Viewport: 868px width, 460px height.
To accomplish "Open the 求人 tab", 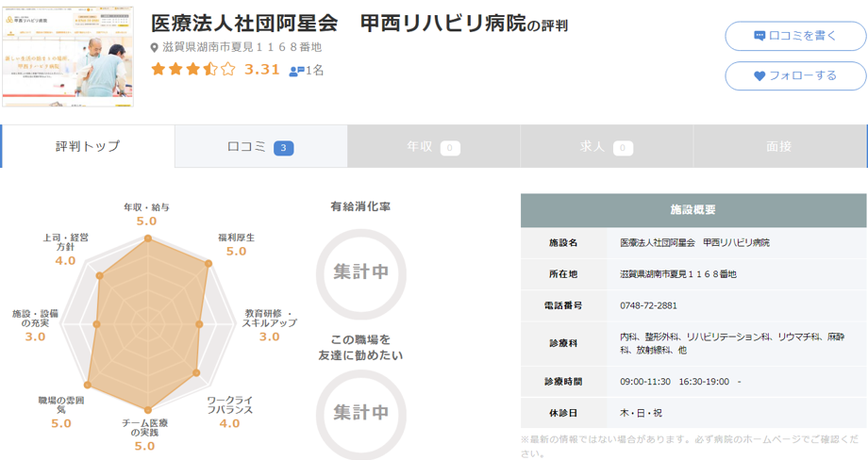I will 607,146.
